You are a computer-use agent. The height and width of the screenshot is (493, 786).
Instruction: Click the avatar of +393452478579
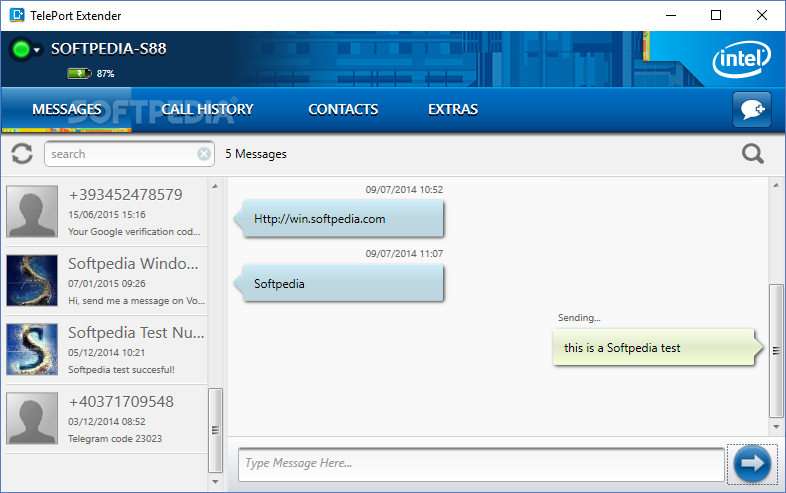[x=32, y=212]
